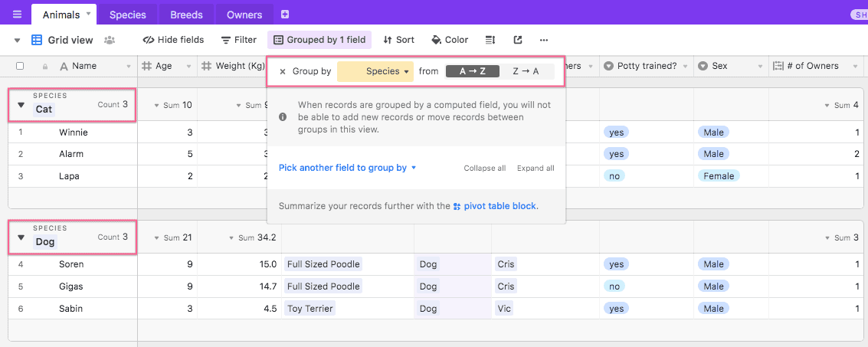Toggle the select all rows checkbox
This screenshot has width=868, height=347.
pos(20,66)
